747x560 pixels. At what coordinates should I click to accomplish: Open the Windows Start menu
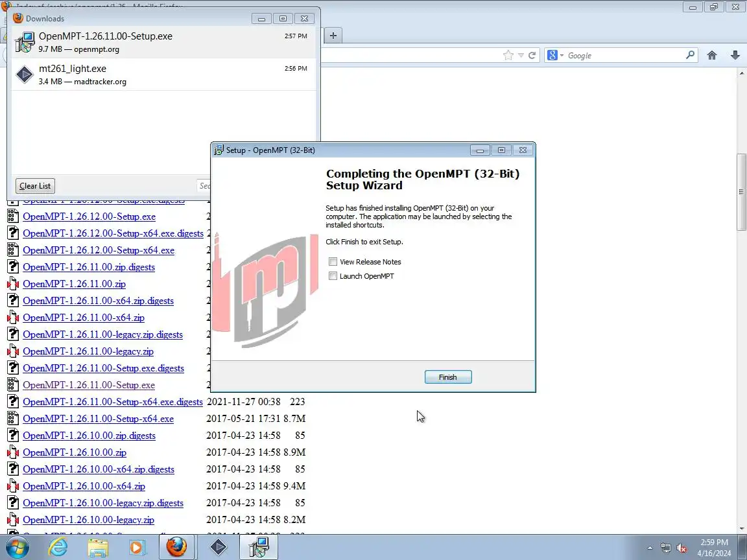17,547
